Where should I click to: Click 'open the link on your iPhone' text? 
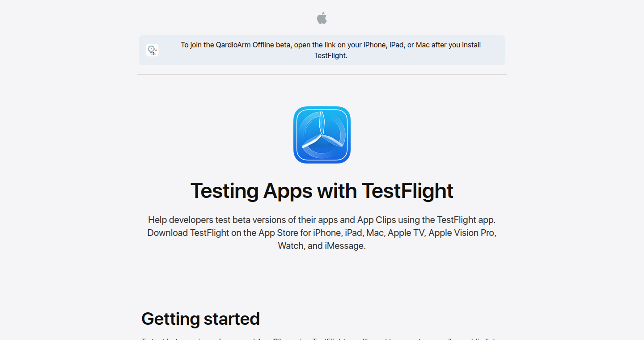click(x=340, y=45)
